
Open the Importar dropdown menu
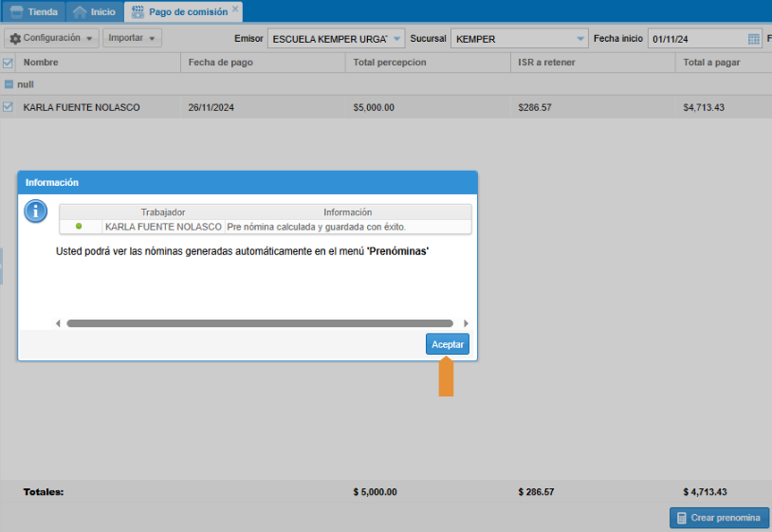[132, 38]
